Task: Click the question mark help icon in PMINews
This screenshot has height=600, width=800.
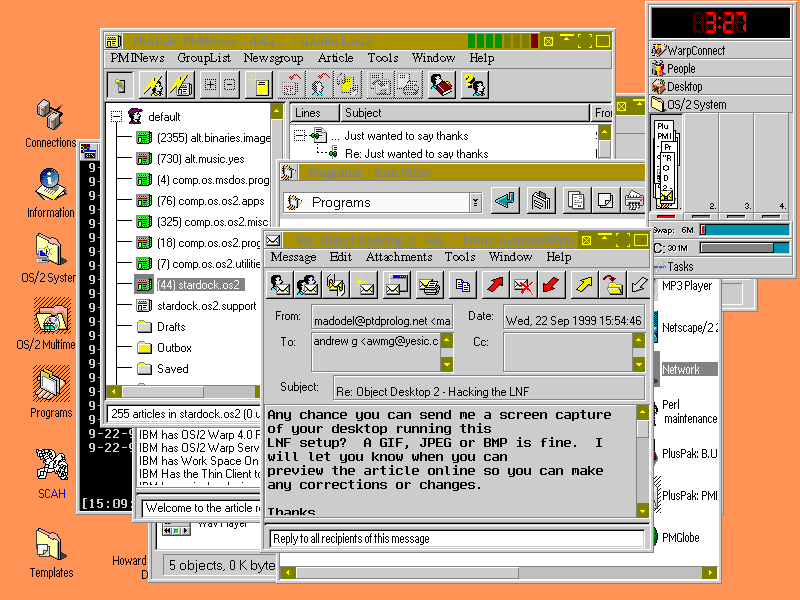Action: (474, 85)
